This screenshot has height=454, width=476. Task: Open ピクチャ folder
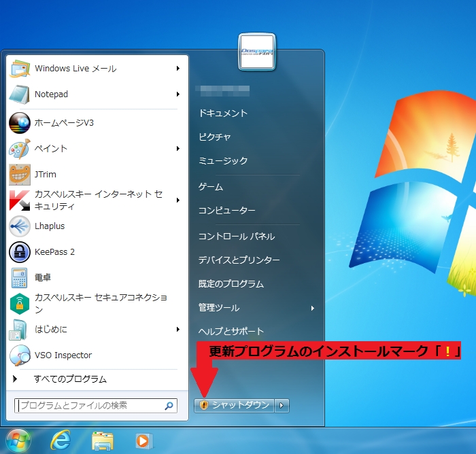pyautogui.click(x=215, y=137)
